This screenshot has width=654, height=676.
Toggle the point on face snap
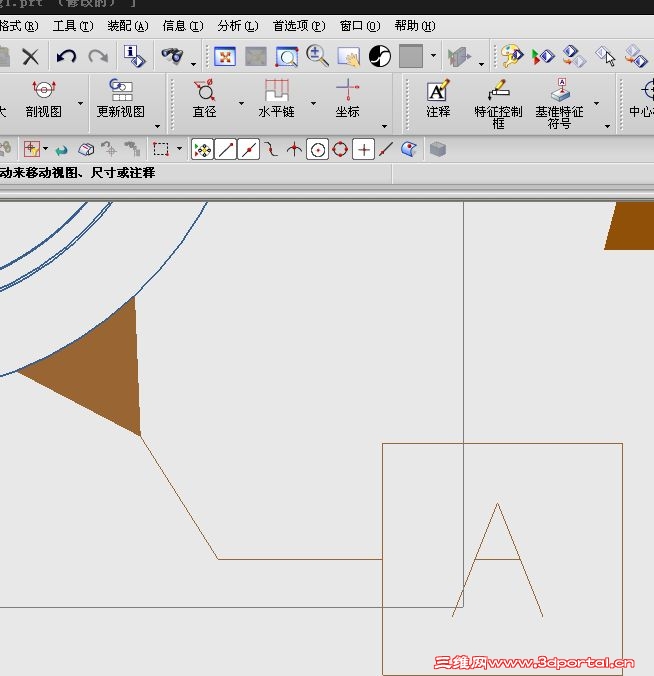point(409,150)
